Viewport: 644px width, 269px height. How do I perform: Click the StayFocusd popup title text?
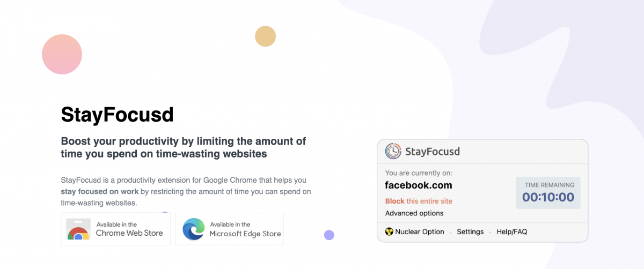(433, 152)
